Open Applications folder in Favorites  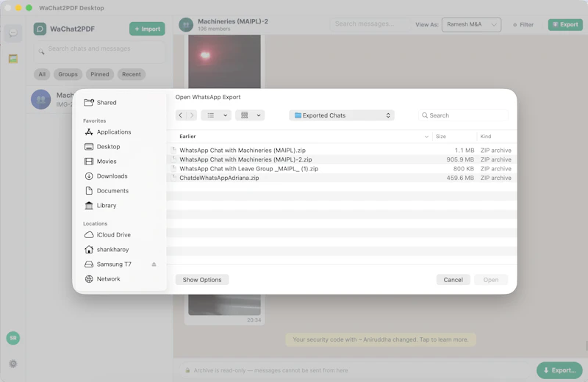pos(107,132)
